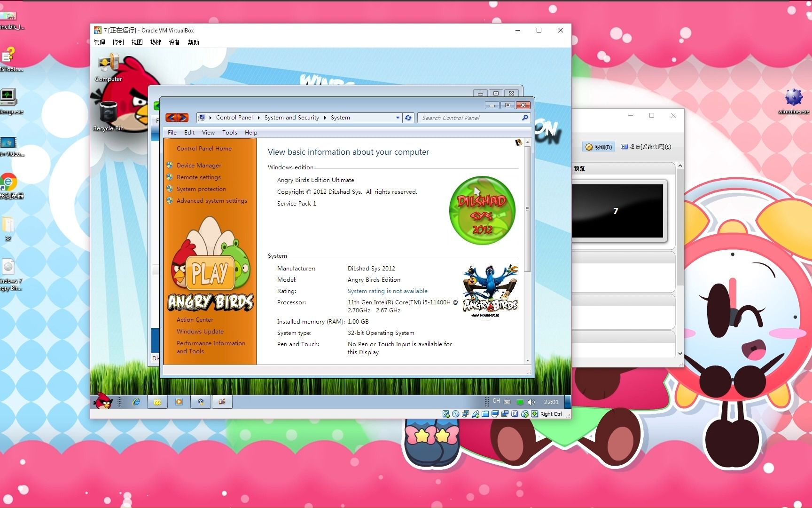Launch Internet Explorer from guest taskbar
Viewport: 812px width, 508px height.
136,402
